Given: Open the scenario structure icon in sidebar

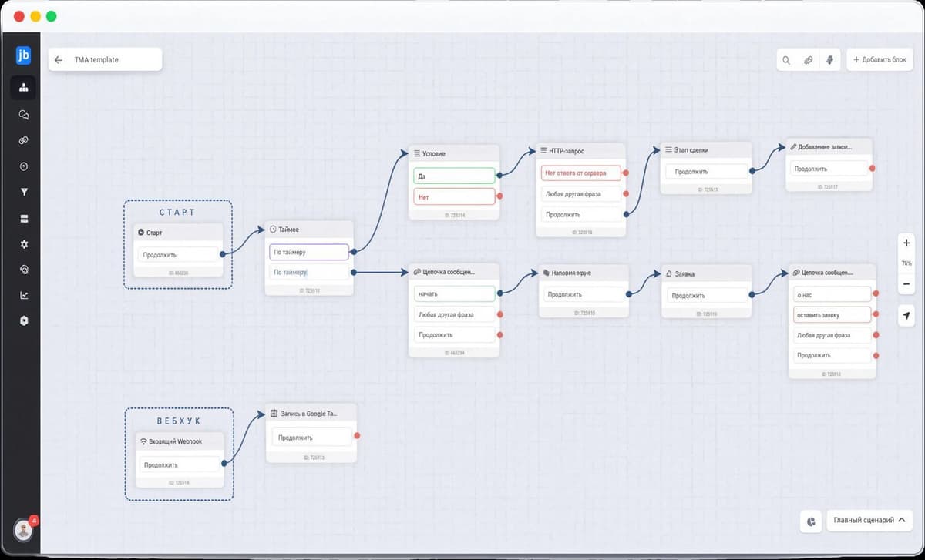Looking at the screenshot, I should [x=23, y=87].
